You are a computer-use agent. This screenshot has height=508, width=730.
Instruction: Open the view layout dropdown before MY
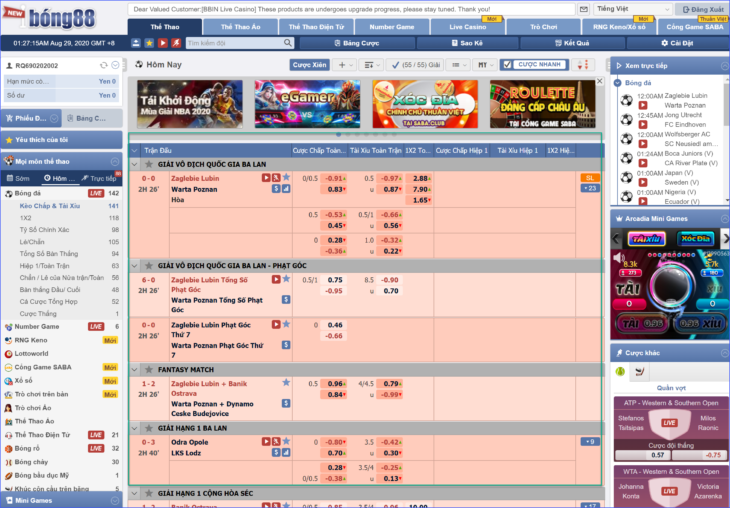(x=459, y=65)
